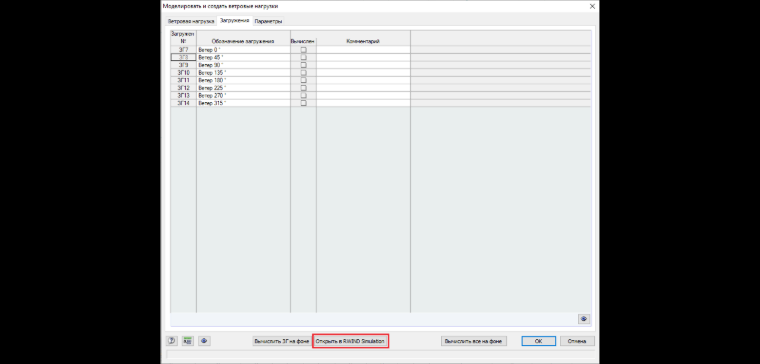Open the Параметры tab

268,21
